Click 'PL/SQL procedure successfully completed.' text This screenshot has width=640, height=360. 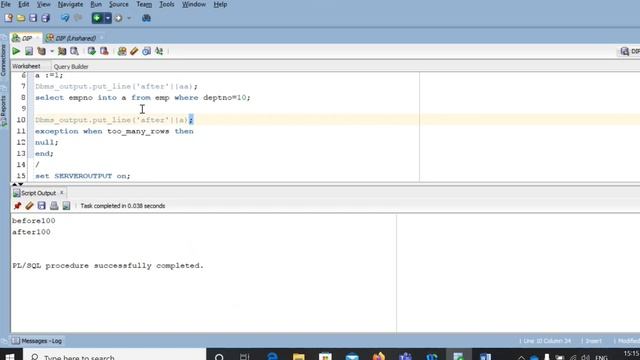pyautogui.click(x=108, y=266)
